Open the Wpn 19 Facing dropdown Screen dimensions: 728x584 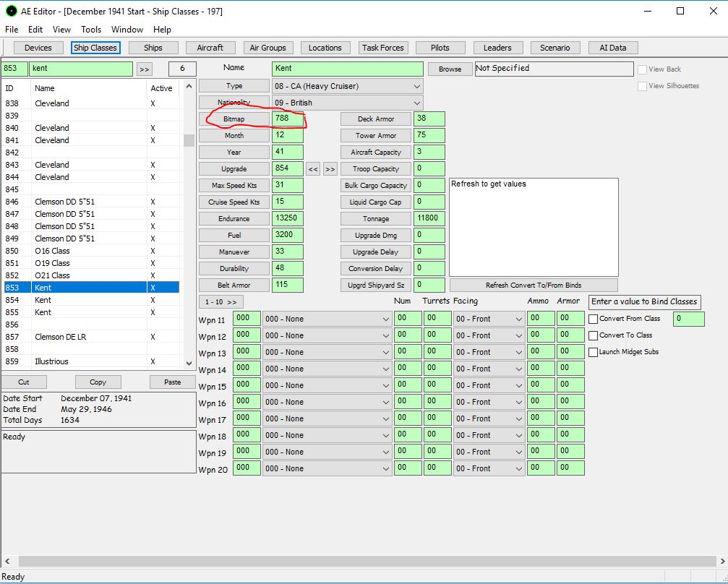[489, 452]
